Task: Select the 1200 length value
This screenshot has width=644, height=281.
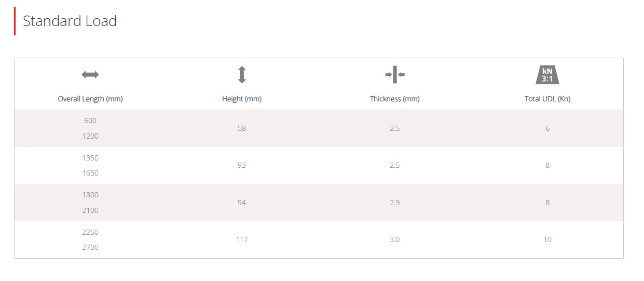Action: 90,136
